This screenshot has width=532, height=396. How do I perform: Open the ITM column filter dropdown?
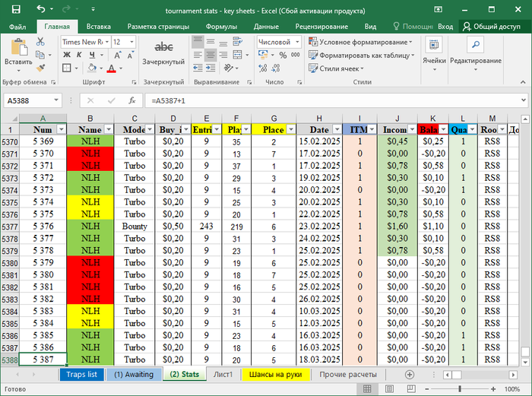pos(372,129)
